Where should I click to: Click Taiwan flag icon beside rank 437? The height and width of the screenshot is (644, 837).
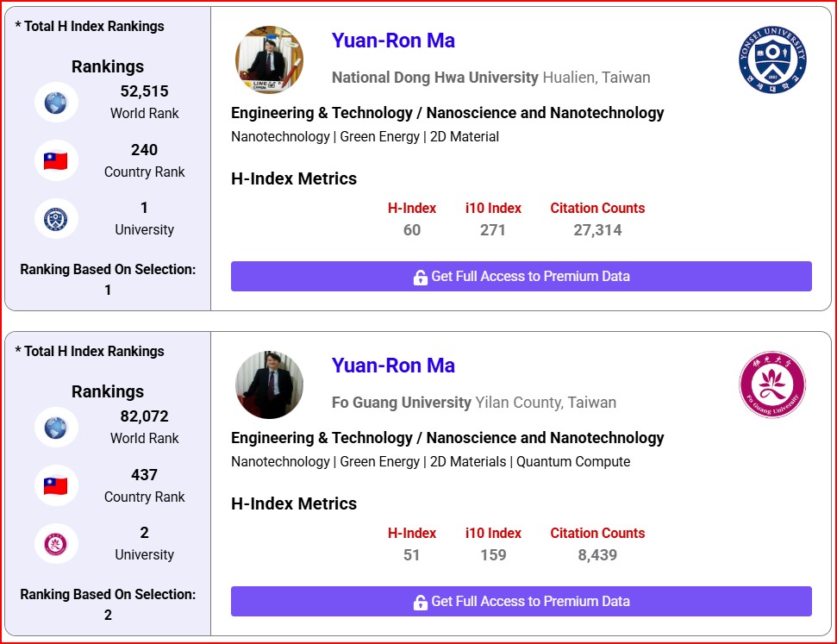[x=55, y=486]
